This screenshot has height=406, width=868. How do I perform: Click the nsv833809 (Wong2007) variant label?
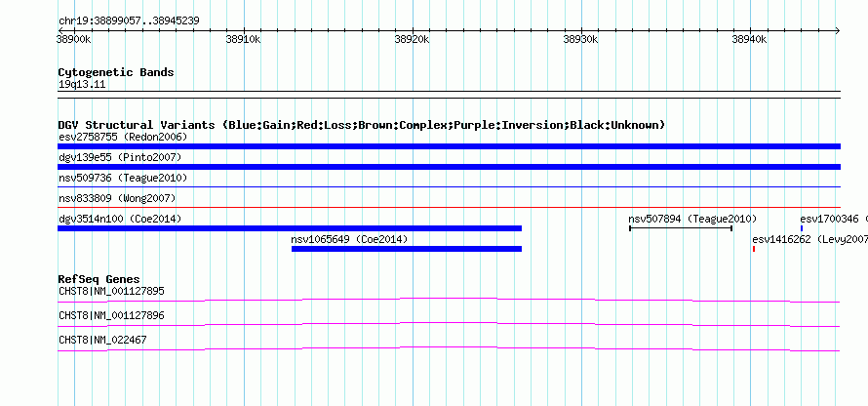[x=117, y=198]
